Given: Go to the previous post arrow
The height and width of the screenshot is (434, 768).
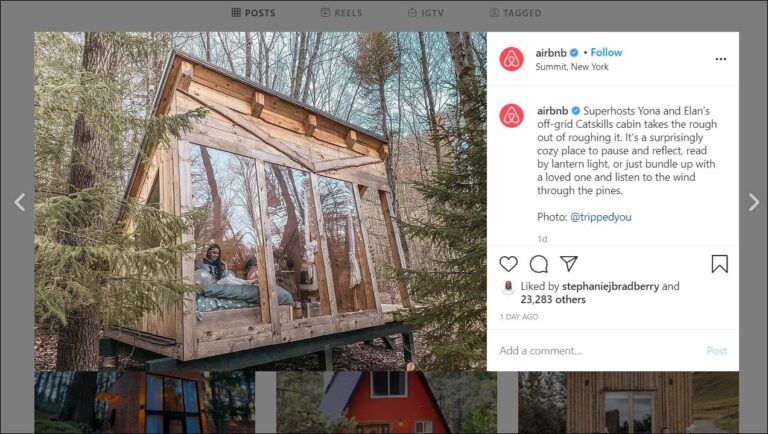Looking at the screenshot, I should point(19,202).
